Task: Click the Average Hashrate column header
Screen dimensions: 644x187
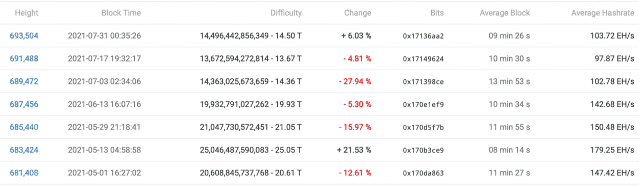Action: [x=603, y=13]
